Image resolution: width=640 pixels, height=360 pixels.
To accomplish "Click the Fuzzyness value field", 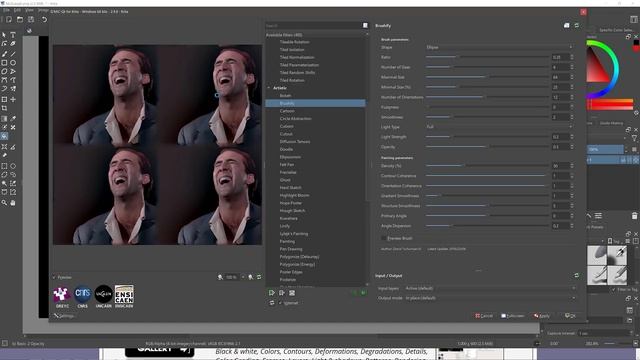I will tap(560, 107).
